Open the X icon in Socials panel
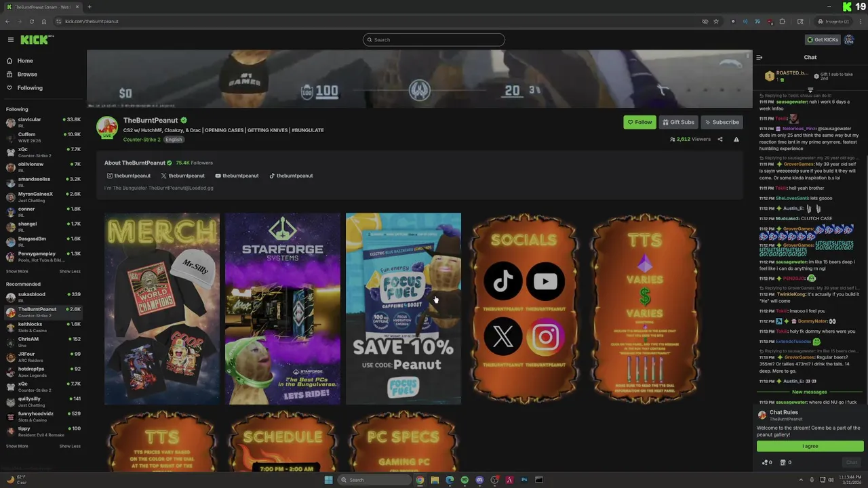The width and height of the screenshot is (868, 488). pyautogui.click(x=503, y=337)
